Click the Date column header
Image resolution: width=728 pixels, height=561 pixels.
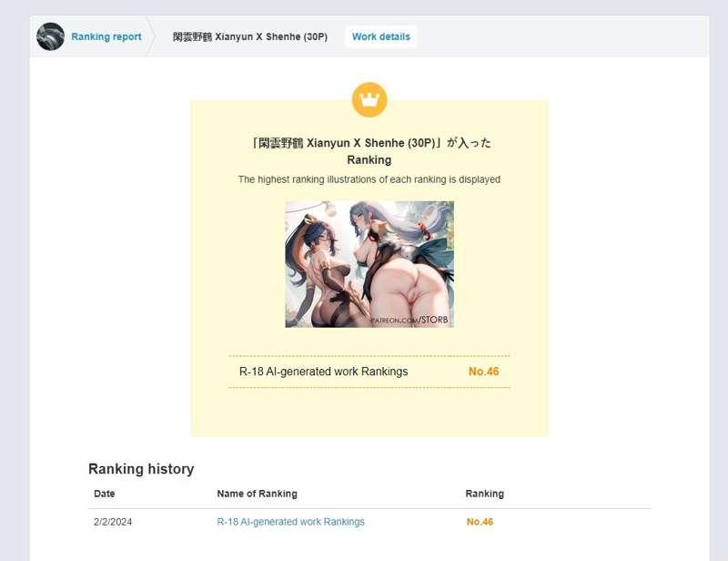pyautogui.click(x=105, y=494)
